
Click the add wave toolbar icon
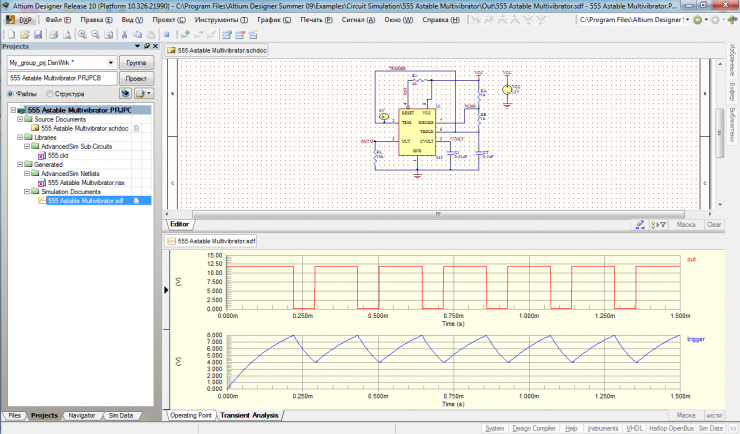click(x=185, y=35)
